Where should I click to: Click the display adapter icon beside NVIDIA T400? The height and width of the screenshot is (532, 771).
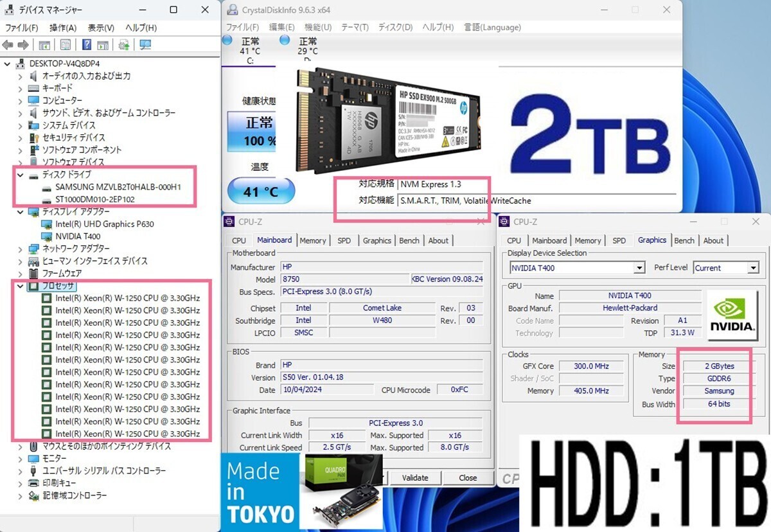46,236
